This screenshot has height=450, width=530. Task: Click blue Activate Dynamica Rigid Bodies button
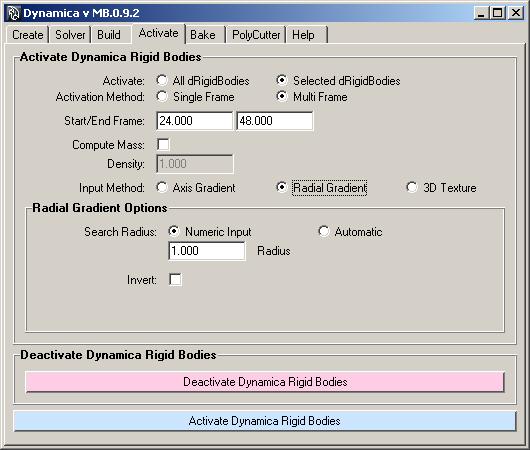coord(265,421)
